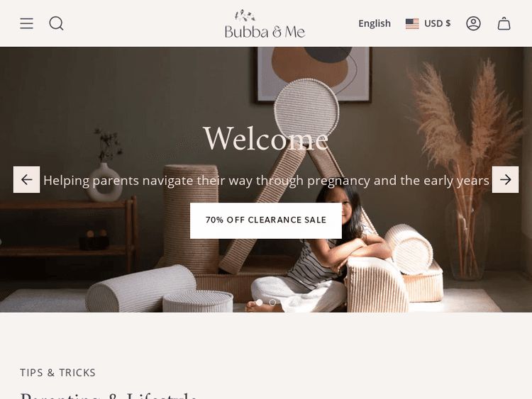Click the Helping parents navigate tagline text
This screenshot has width=532, height=399.
(x=266, y=180)
